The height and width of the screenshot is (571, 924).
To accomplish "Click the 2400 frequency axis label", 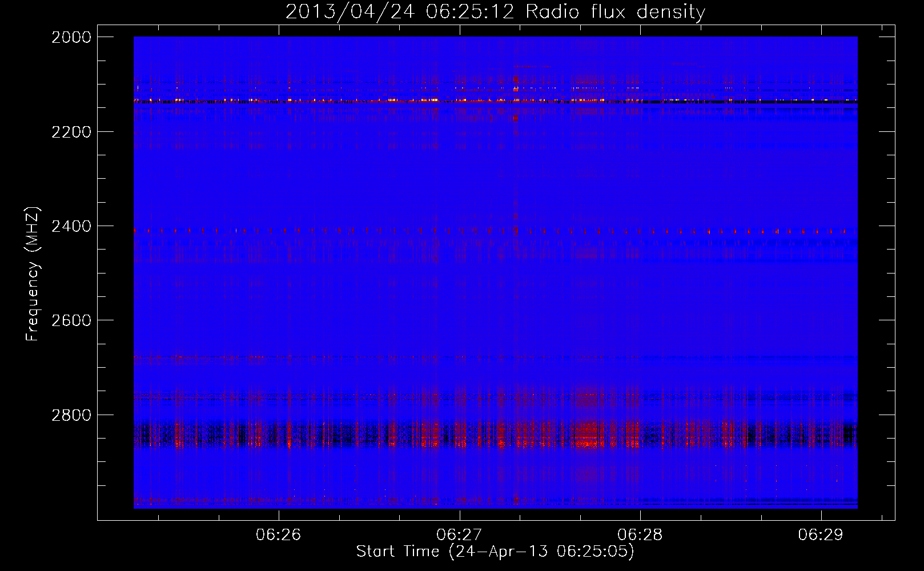I will (x=71, y=226).
